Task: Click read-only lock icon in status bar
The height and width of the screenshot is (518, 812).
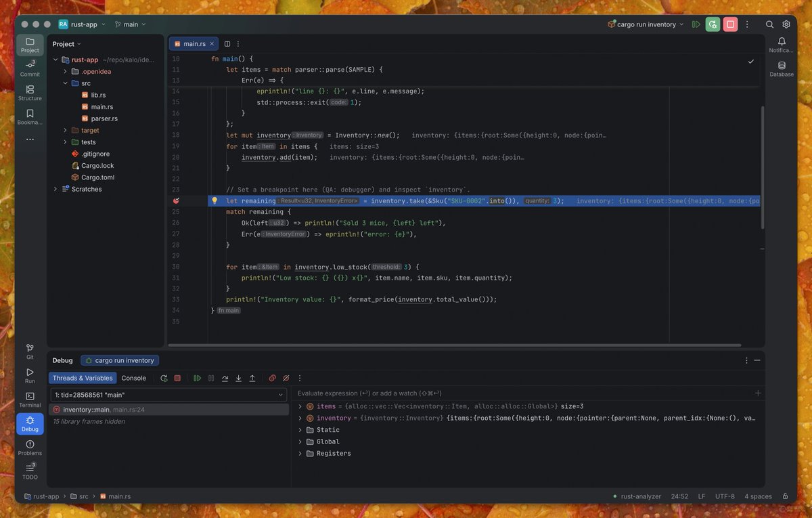Action: (785, 496)
